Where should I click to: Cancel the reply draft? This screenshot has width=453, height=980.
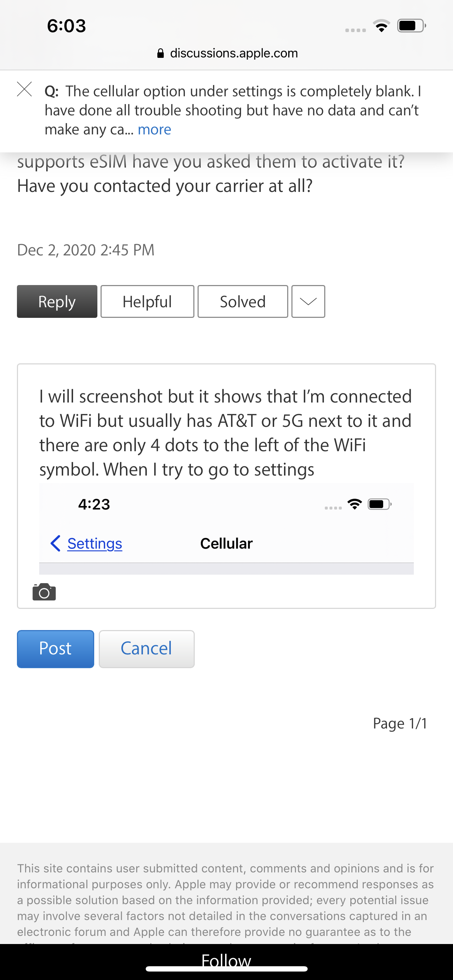(x=146, y=649)
